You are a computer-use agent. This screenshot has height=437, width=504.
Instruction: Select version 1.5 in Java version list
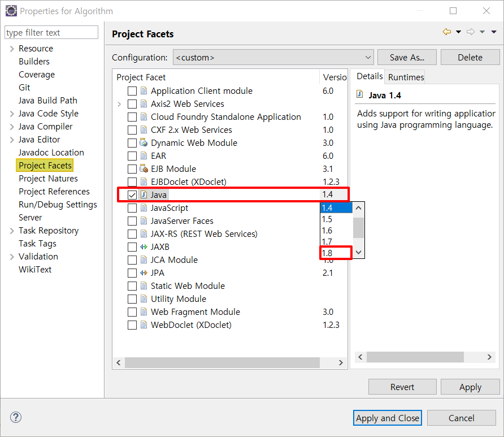coord(337,219)
